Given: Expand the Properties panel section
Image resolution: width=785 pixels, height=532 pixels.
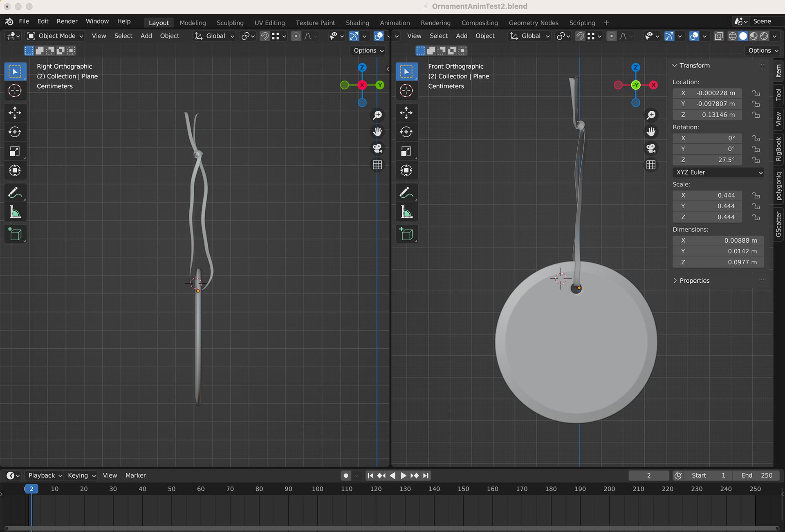Looking at the screenshot, I should click(x=694, y=281).
